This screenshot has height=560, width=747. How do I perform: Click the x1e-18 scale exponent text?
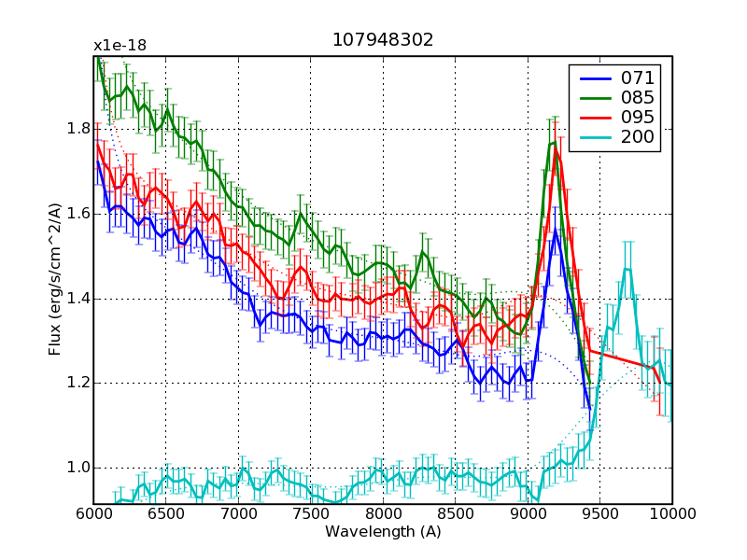120,45
